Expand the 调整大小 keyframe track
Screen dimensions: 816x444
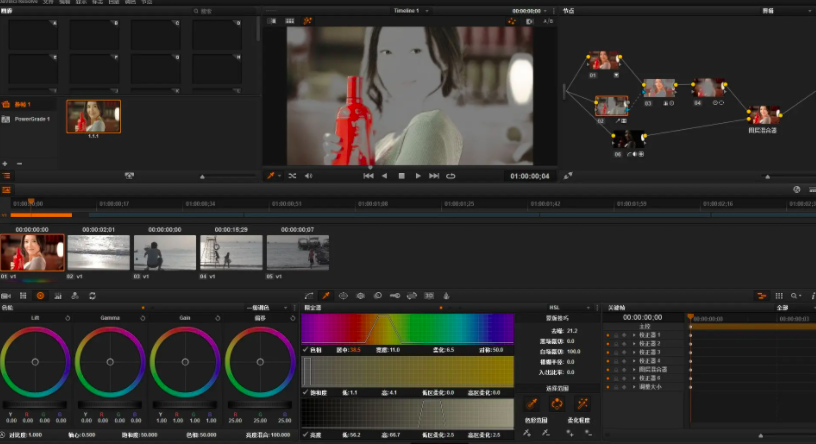click(x=634, y=387)
